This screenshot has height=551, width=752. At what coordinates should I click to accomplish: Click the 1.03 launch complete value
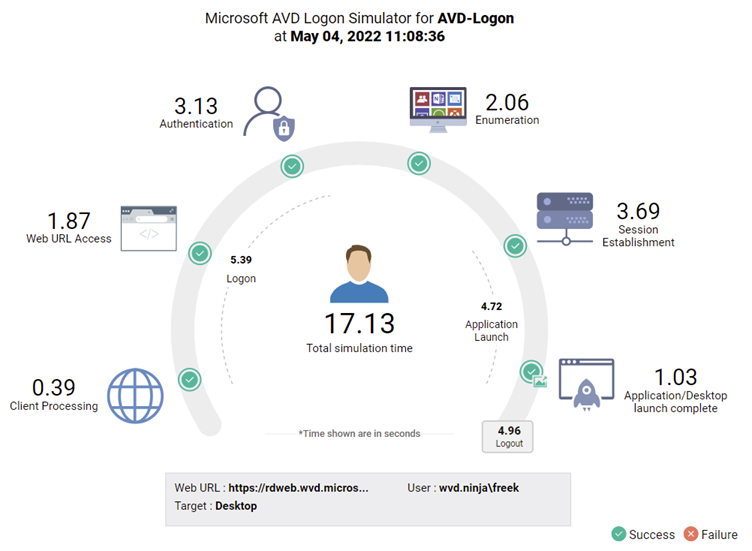click(x=675, y=377)
